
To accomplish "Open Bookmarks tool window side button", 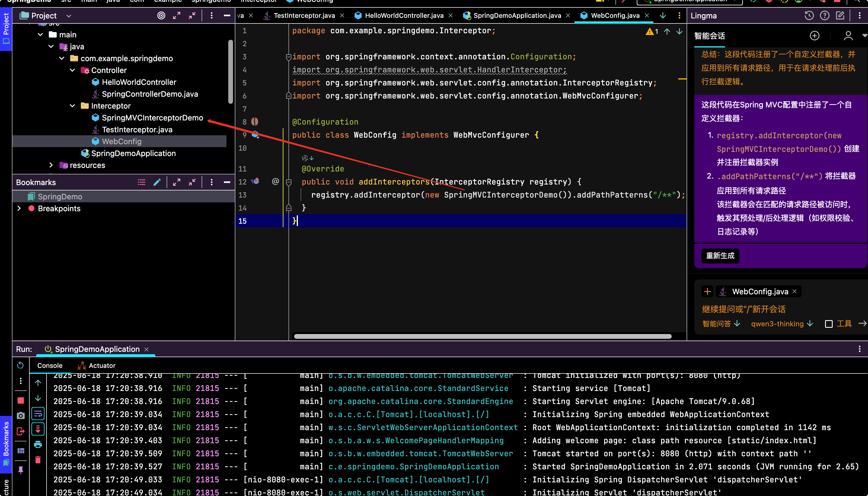I will point(6,444).
